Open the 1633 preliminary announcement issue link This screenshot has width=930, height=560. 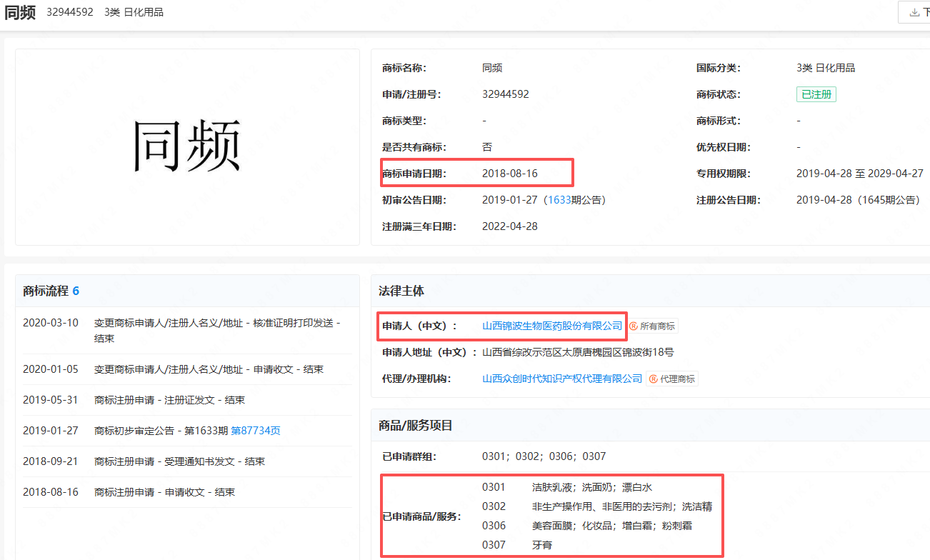[x=559, y=200]
